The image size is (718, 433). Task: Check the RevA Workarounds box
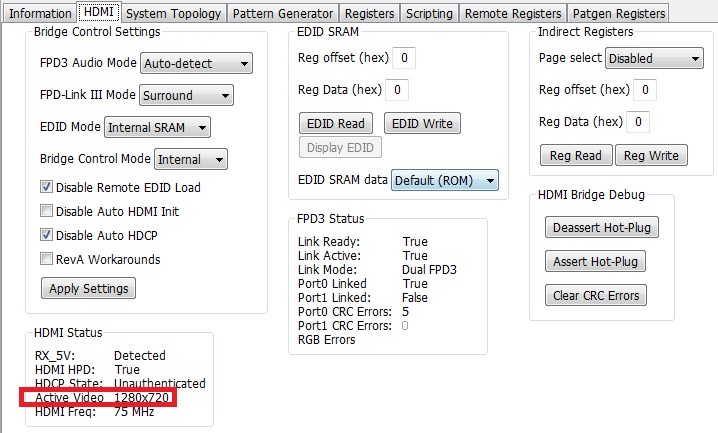[46, 259]
